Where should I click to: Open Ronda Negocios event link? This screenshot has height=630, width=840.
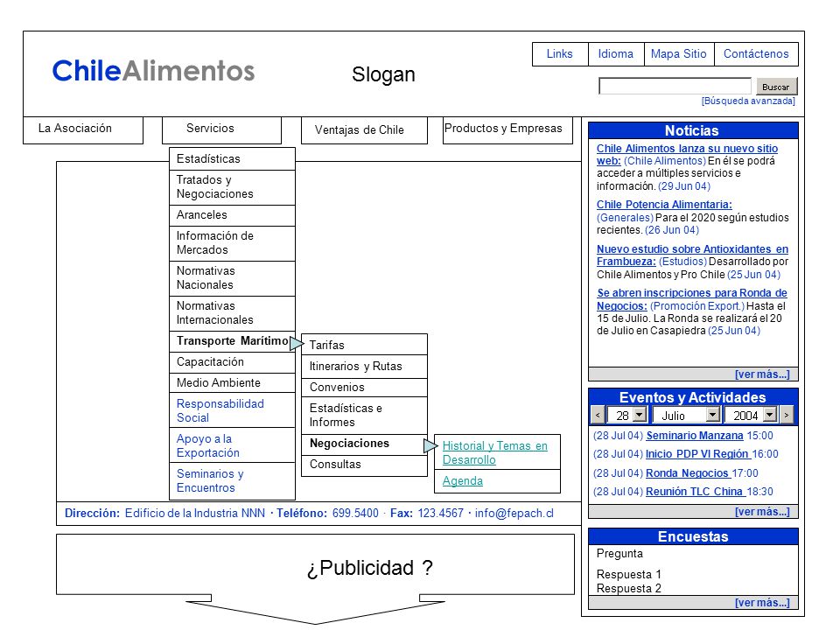[688, 473]
